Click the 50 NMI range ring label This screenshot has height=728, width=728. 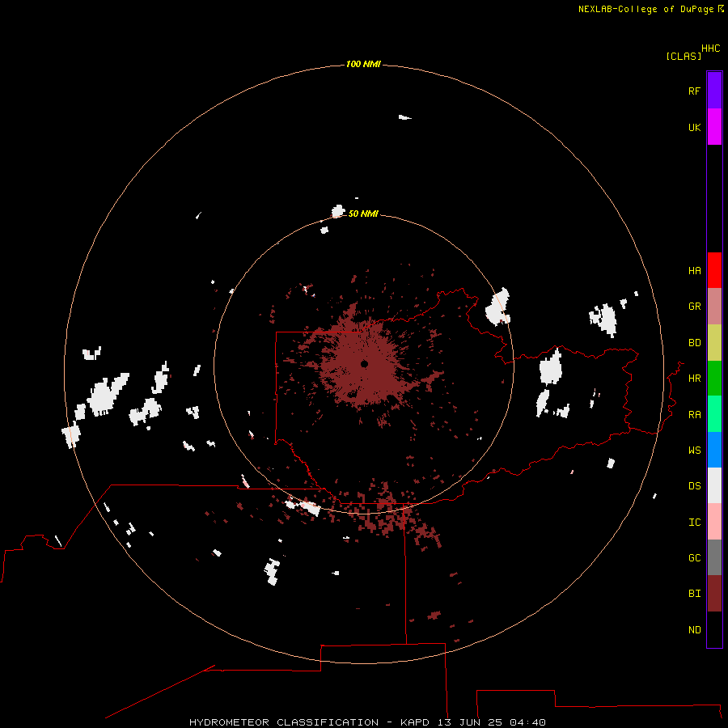[x=363, y=214]
